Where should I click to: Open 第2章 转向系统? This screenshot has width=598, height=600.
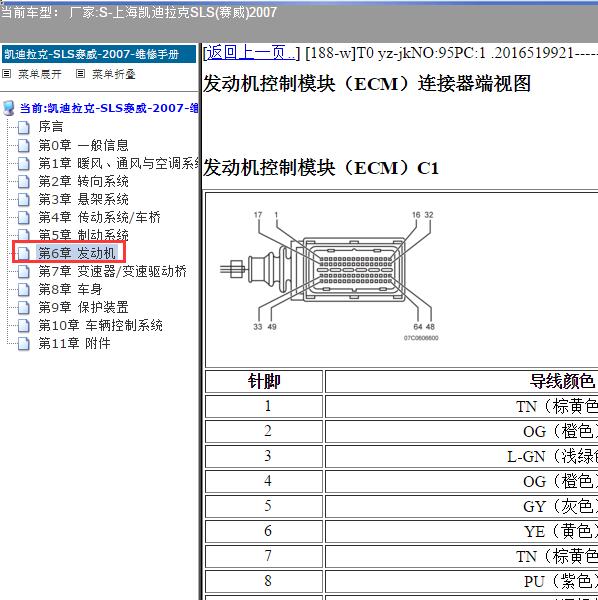pos(83,181)
